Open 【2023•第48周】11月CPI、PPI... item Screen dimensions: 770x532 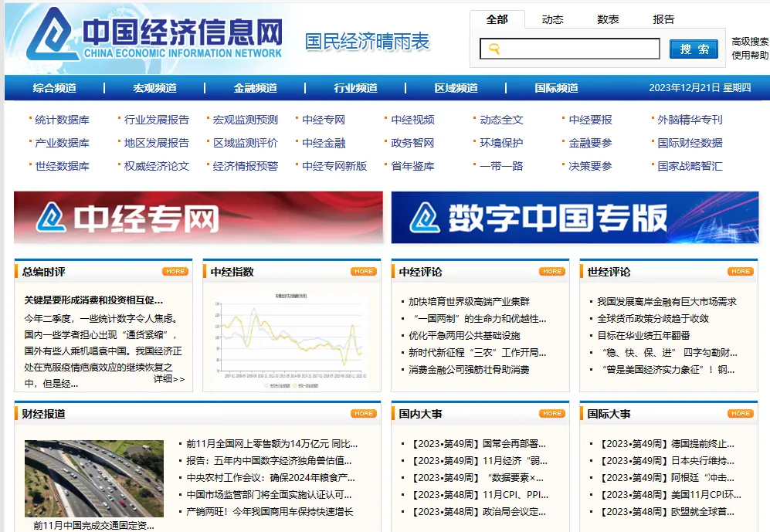coord(479,495)
